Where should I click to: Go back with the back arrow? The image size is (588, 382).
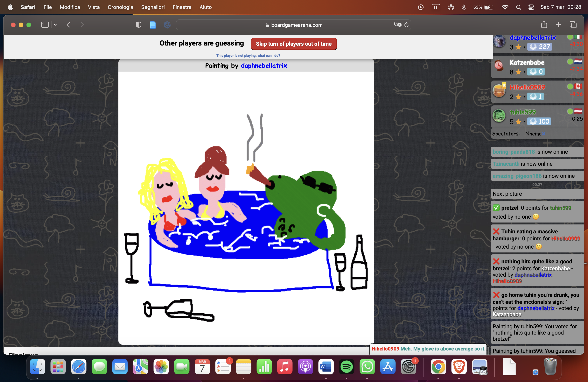[x=68, y=25]
